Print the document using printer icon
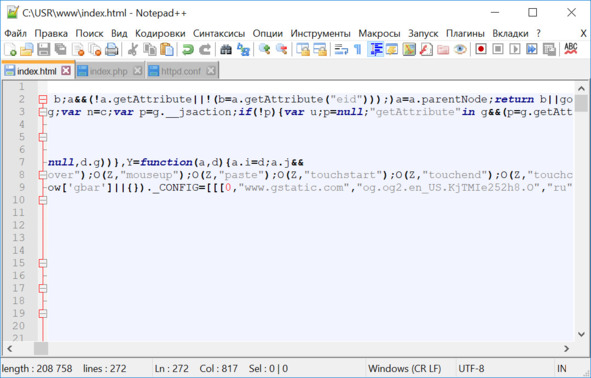The height and width of the screenshot is (378, 591). point(112,49)
